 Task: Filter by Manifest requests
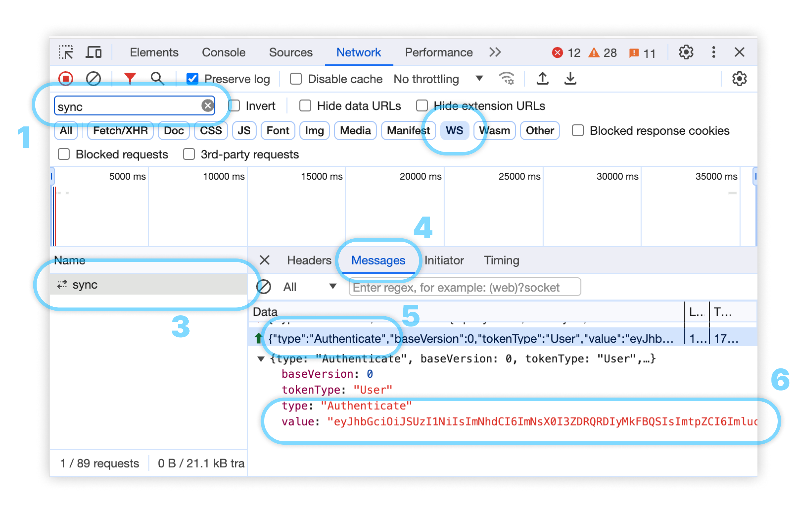pyautogui.click(x=408, y=130)
